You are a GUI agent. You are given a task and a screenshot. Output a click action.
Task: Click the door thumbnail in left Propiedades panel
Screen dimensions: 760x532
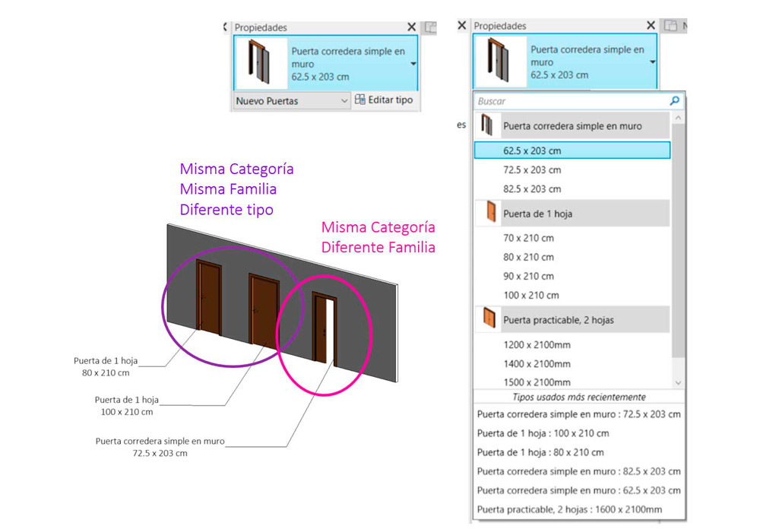pyautogui.click(x=259, y=65)
